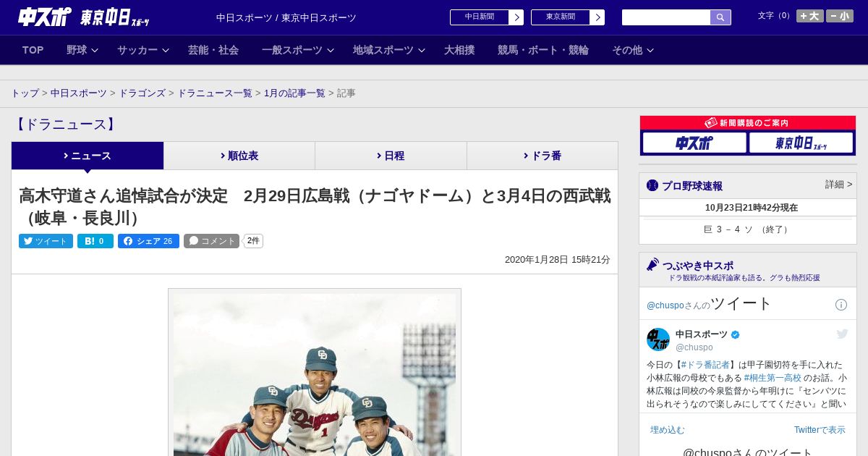Switch to the 順位表 tab
Viewport: 868px width, 456px height.
coord(239,156)
